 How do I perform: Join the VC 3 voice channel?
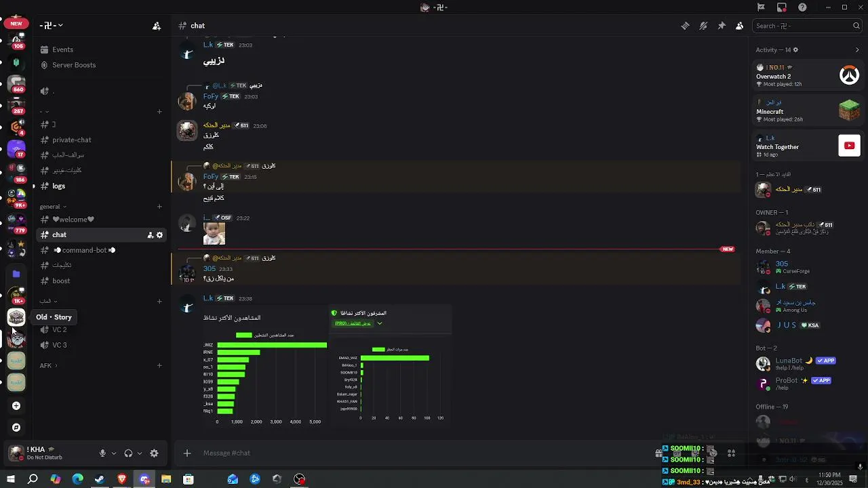102,345
